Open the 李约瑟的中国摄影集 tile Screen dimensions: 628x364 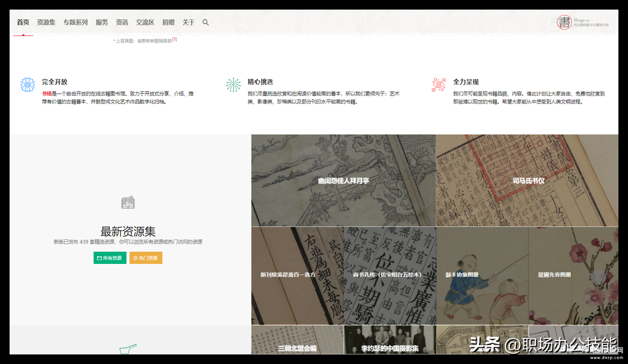tap(390, 340)
